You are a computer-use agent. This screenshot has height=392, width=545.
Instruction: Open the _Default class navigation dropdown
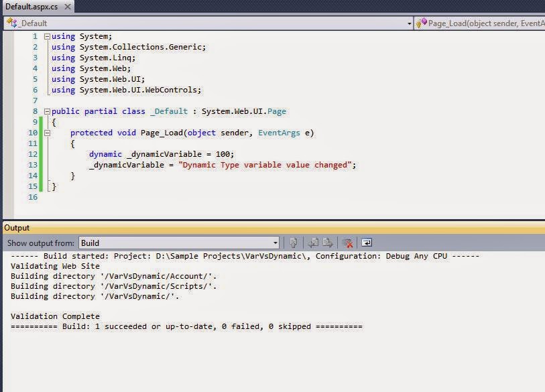click(x=410, y=23)
